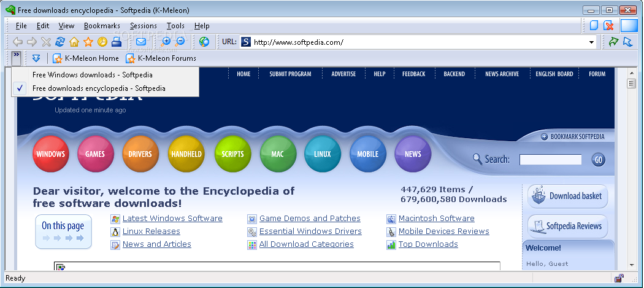Switch to Free Windows downloads - Softpedia layer
This screenshot has height=288, width=644.
click(105, 75)
